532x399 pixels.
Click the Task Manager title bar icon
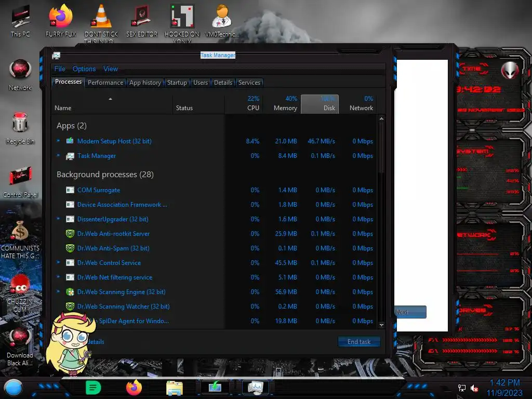pos(56,55)
